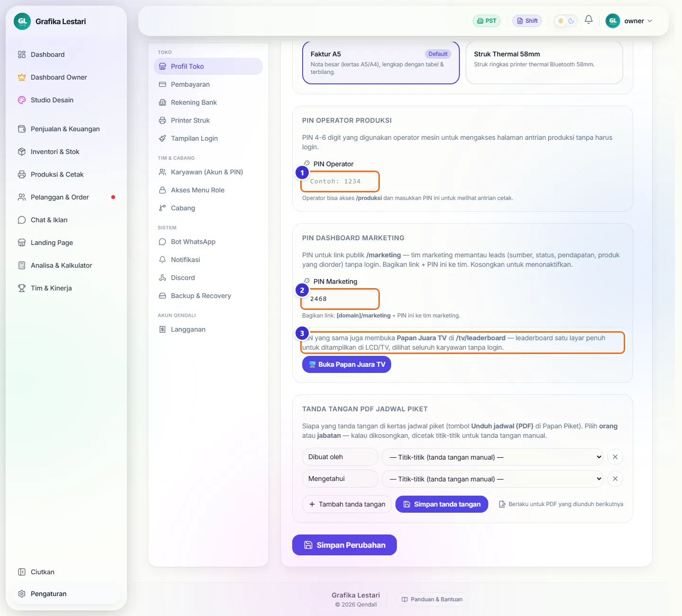Screen dimensions: 682x616
Task: Click the gear icon beside Pengaturan
Action: pyautogui.click(x=22, y=594)
